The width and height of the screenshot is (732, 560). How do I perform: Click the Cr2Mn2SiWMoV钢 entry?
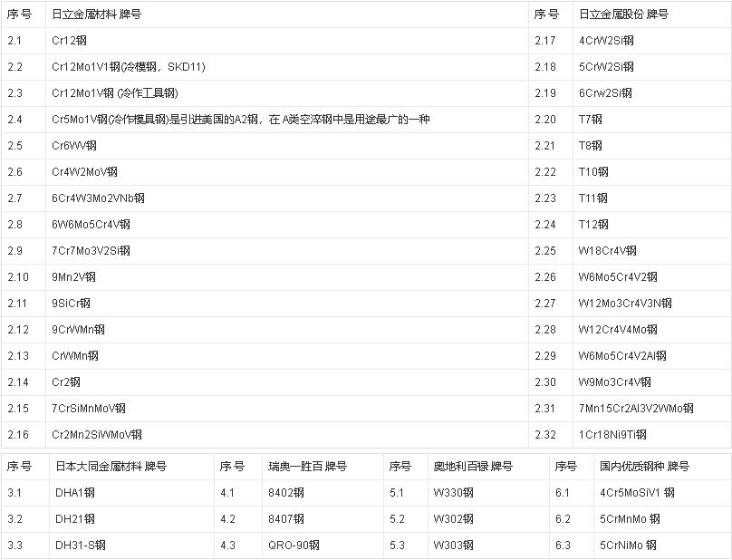(x=97, y=435)
